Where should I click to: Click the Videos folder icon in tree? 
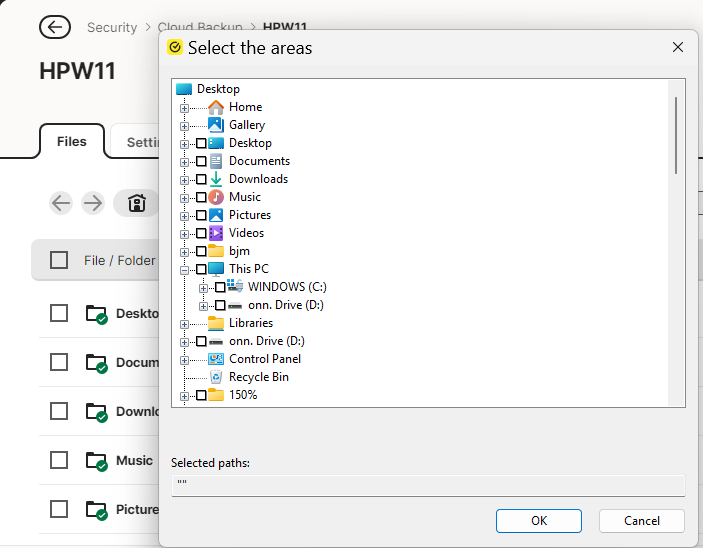(x=216, y=233)
